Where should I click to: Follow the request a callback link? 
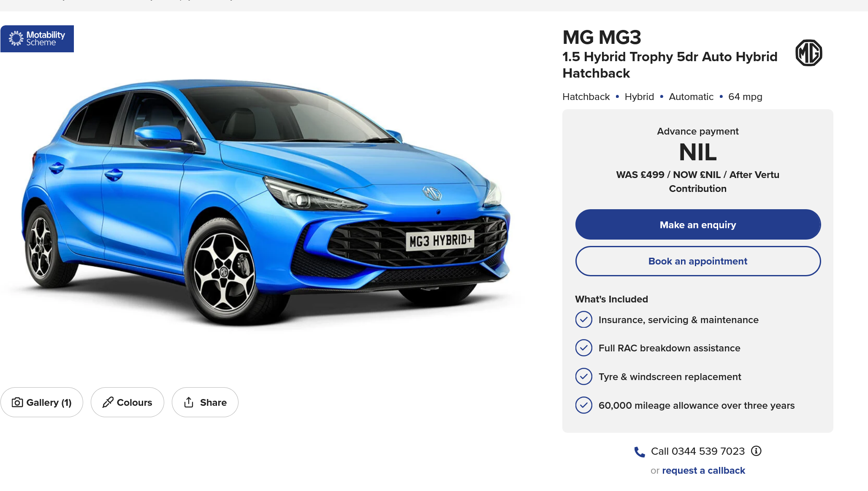[703, 470]
